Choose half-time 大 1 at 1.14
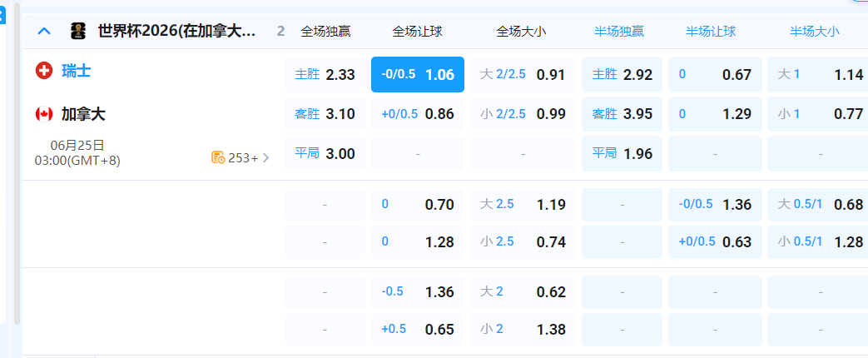 (x=817, y=74)
